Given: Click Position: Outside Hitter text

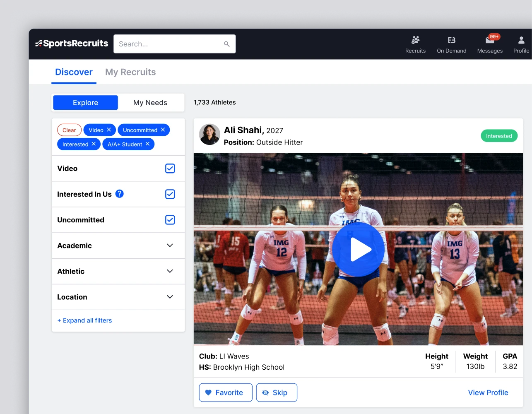Looking at the screenshot, I should coord(263,142).
